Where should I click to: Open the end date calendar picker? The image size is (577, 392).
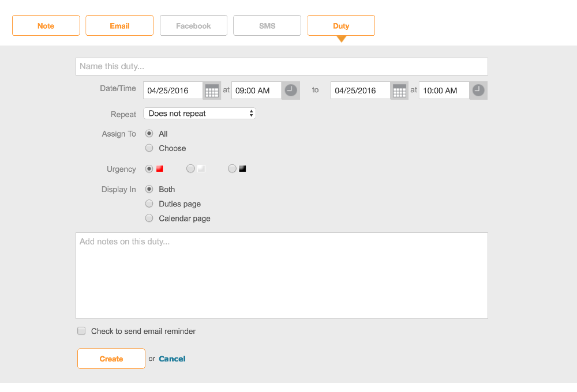tap(399, 91)
